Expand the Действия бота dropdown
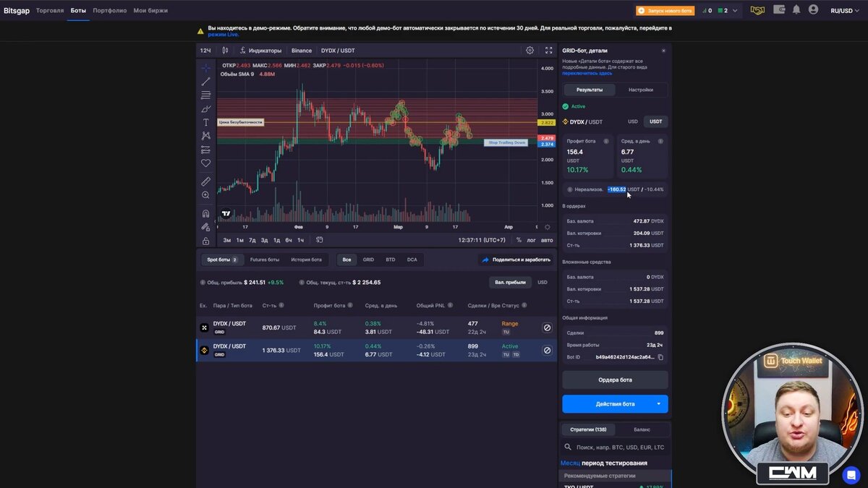This screenshot has width=868, height=488. point(658,404)
